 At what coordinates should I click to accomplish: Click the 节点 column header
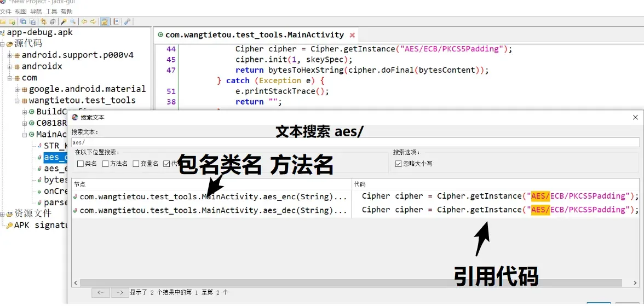click(211, 184)
